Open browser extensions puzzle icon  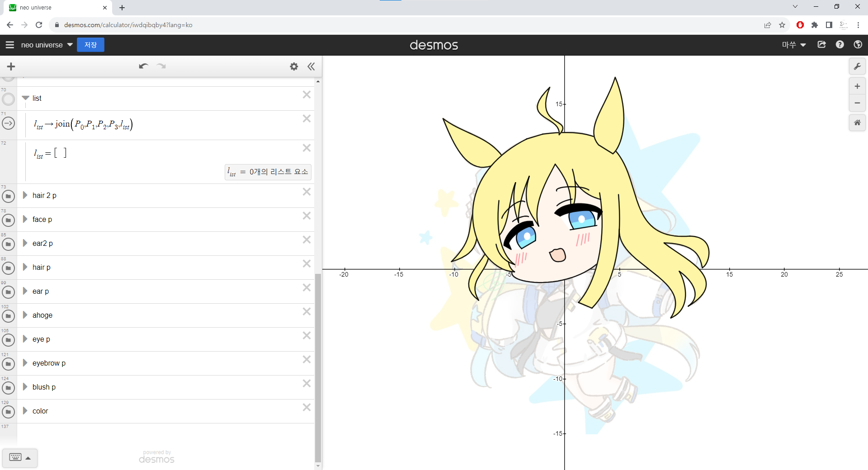pos(815,25)
